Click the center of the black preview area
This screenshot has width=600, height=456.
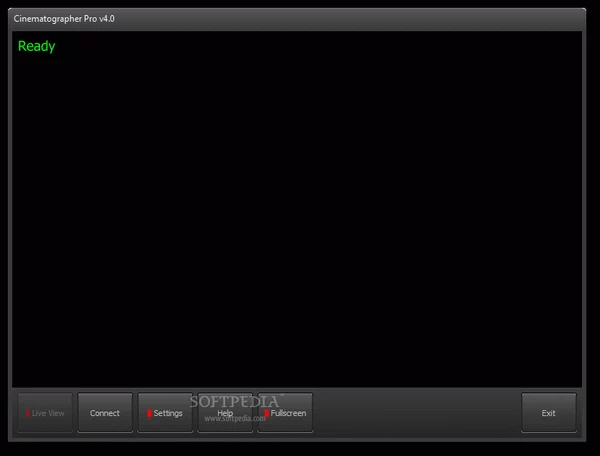tap(297, 208)
